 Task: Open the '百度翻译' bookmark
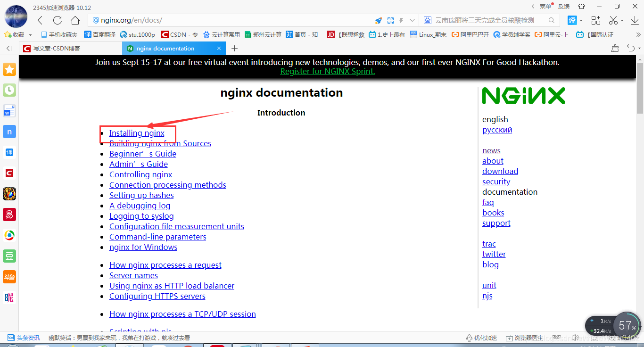point(99,34)
